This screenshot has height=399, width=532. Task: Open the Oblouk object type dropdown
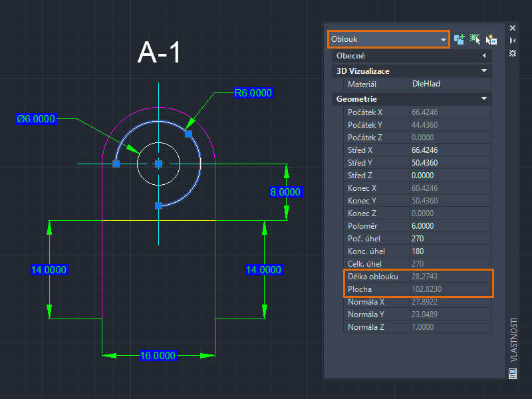[x=388, y=39]
